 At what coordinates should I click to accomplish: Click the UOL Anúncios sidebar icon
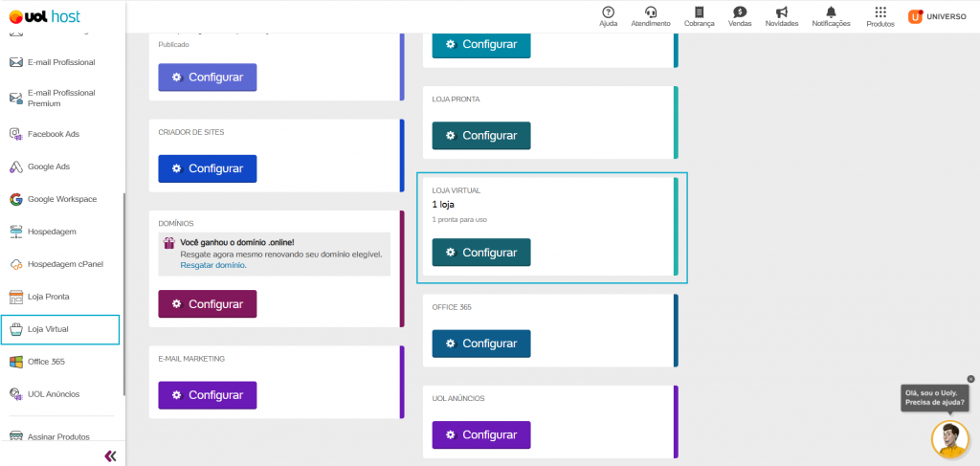click(16, 394)
